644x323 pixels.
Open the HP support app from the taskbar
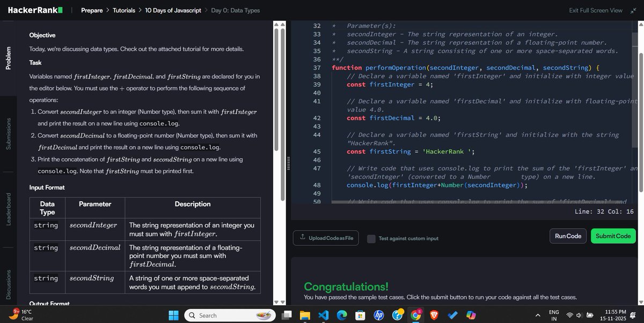pyautogui.click(x=379, y=315)
